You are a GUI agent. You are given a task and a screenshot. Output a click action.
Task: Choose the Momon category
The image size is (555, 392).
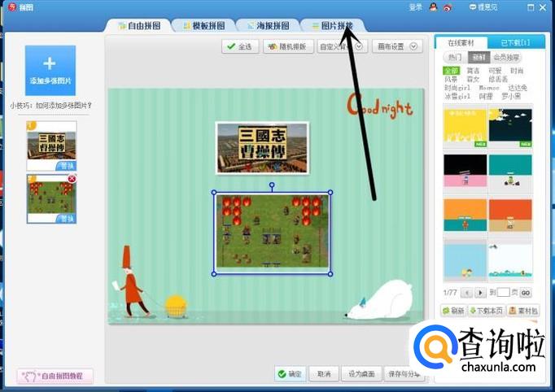coord(489,88)
